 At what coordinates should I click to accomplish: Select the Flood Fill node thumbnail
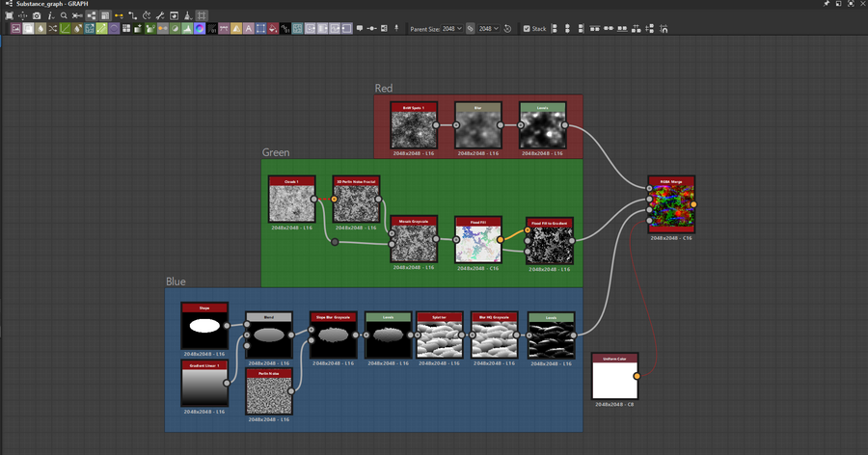point(478,243)
